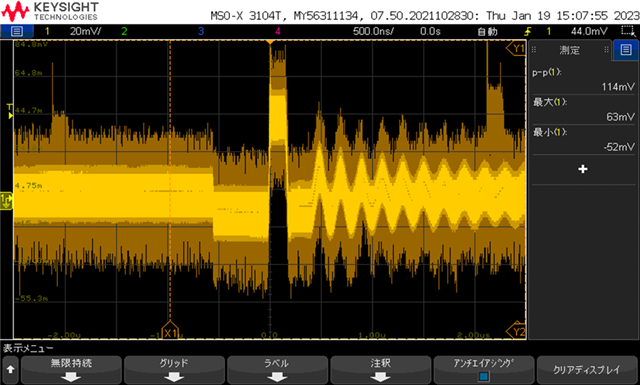This screenshot has width=640, height=385.
Task: Select the Y2 cursor marker
Action: (x=516, y=331)
